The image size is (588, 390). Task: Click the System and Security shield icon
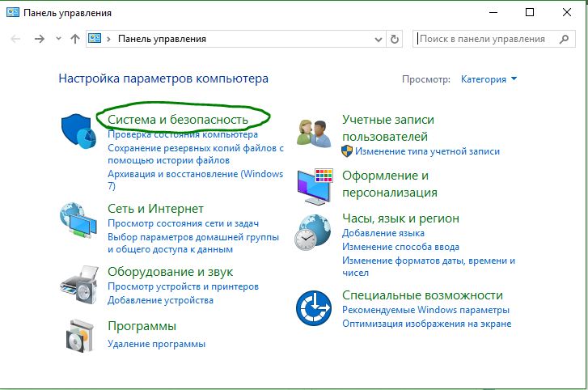tap(78, 131)
